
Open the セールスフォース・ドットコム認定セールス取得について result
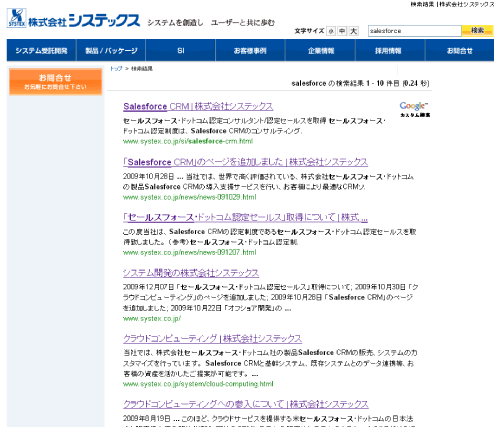pos(245,217)
